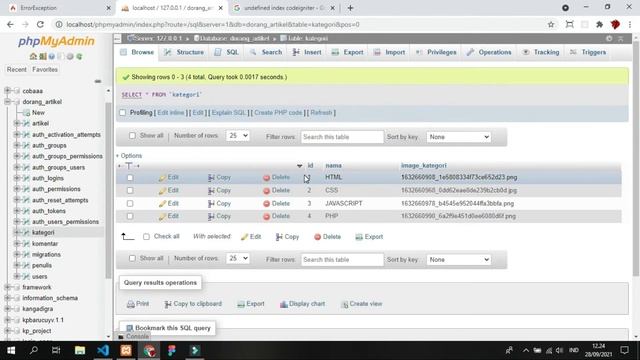This screenshot has height=360, width=640.
Task: Expand the artikel table node
Action: click(x=17, y=123)
